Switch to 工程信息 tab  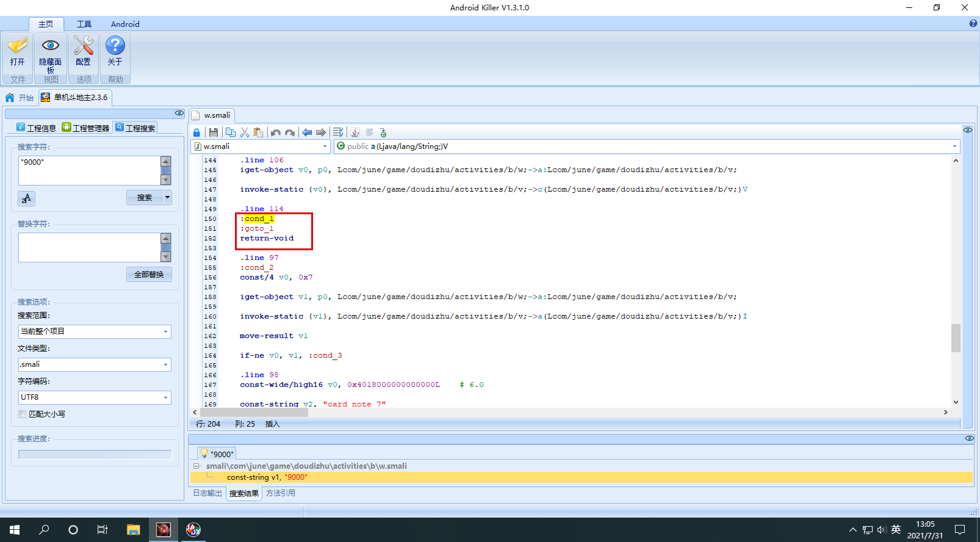pyautogui.click(x=36, y=128)
